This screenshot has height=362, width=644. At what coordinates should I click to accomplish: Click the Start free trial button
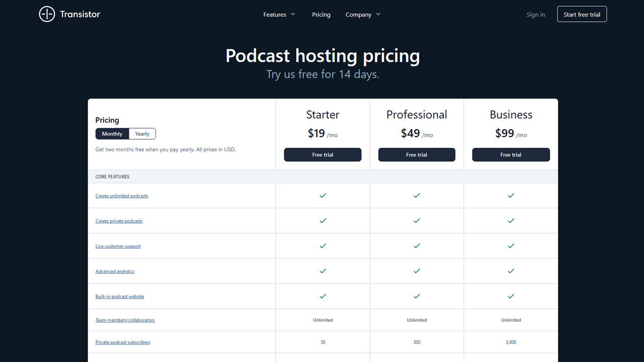[582, 14]
